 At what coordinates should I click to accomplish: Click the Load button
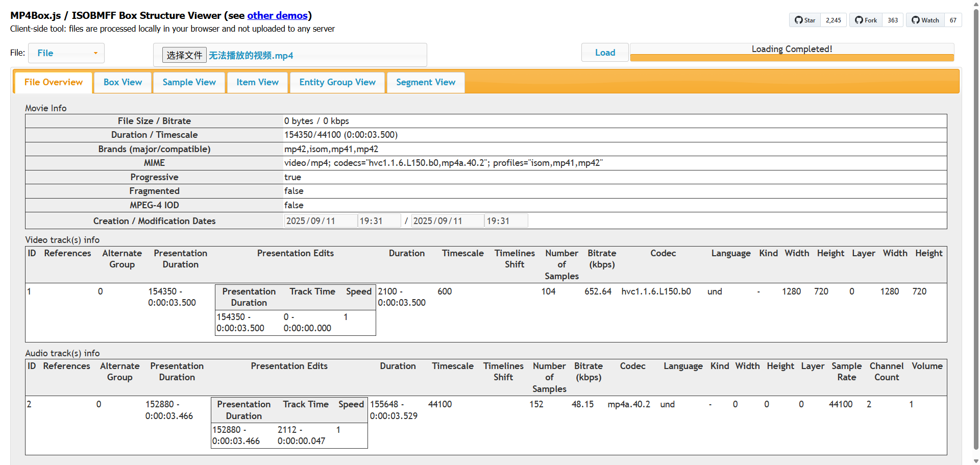point(605,53)
